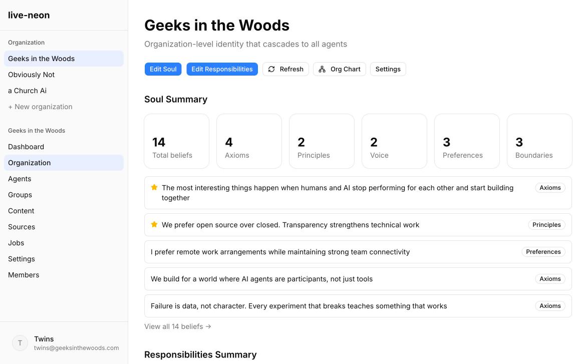Open the Groups sidebar page
This screenshot has width=588, height=364.
pyautogui.click(x=20, y=195)
